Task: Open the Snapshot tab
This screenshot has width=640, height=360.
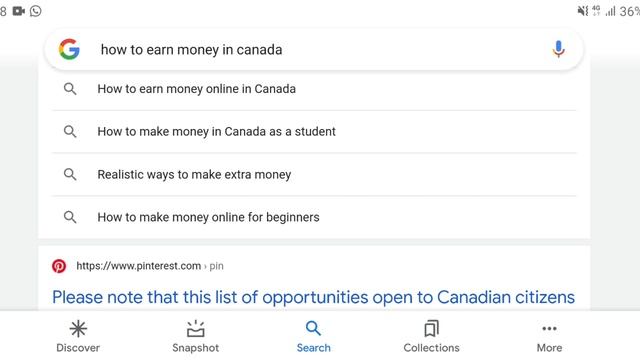Action: 196,336
